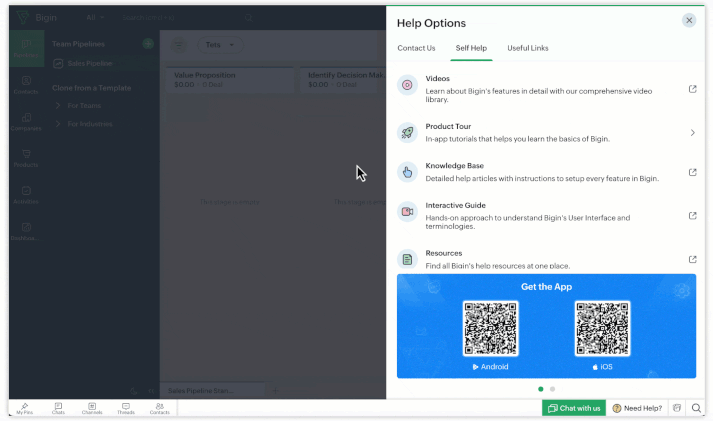Click Team Pipelines heading

[78, 44]
